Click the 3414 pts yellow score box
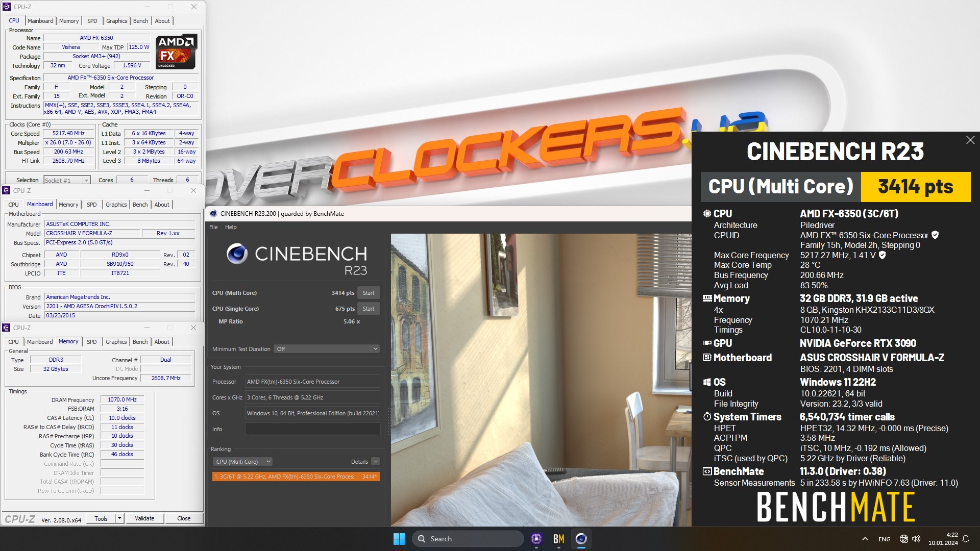Viewport: 980px width, 551px height. tap(916, 187)
